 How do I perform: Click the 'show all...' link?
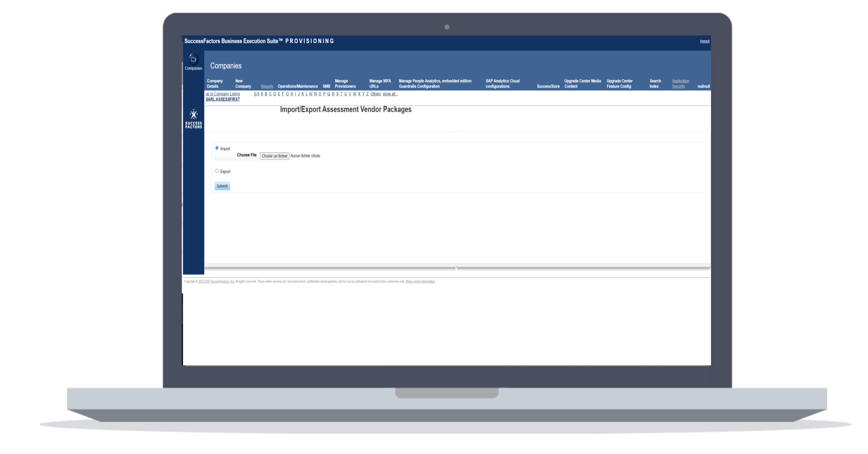(390, 94)
